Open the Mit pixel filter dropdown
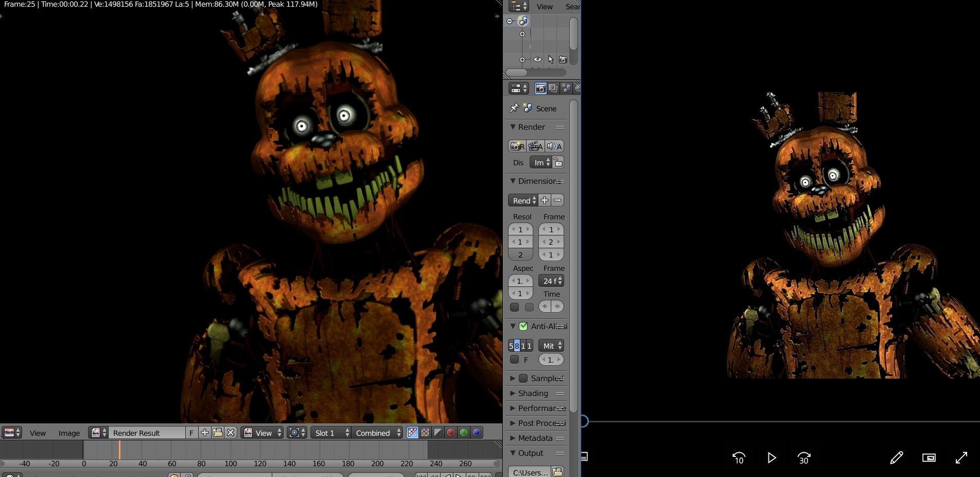The image size is (980, 477). (551, 346)
